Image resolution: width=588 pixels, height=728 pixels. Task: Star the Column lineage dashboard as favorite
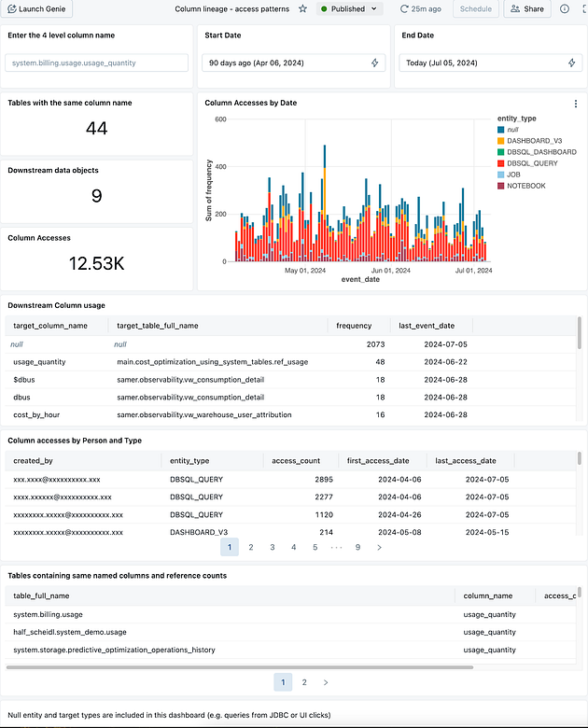(302, 8)
